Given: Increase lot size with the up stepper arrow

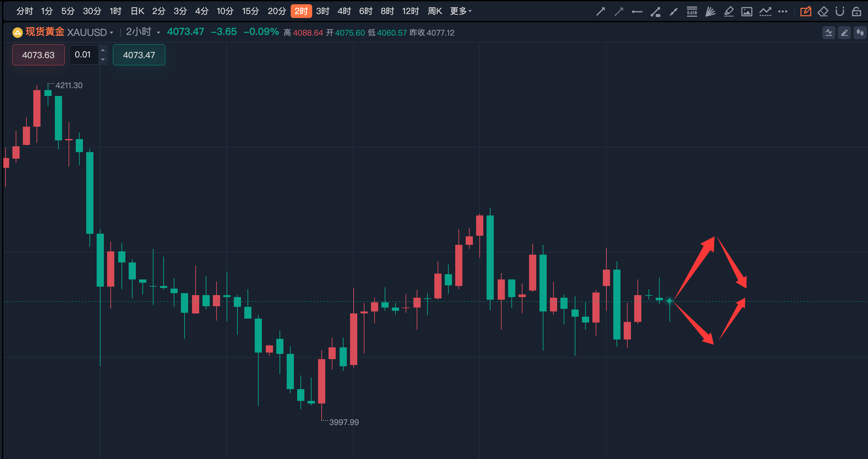Looking at the screenshot, I should (x=103, y=50).
